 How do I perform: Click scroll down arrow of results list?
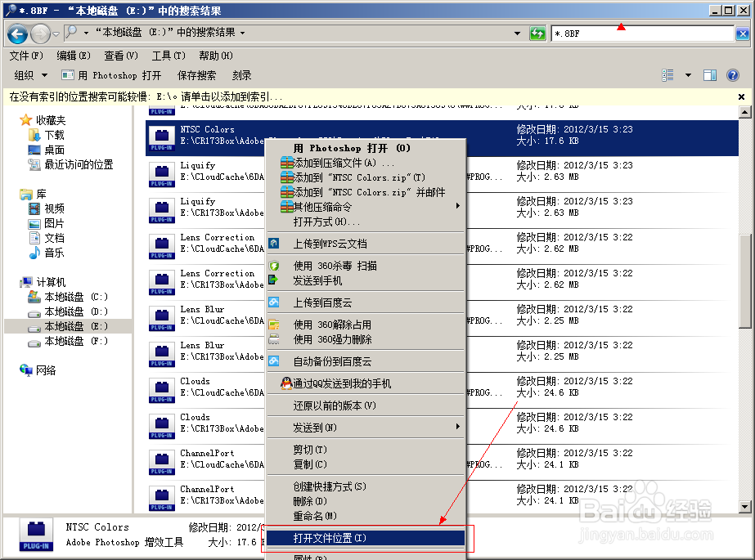744,506
